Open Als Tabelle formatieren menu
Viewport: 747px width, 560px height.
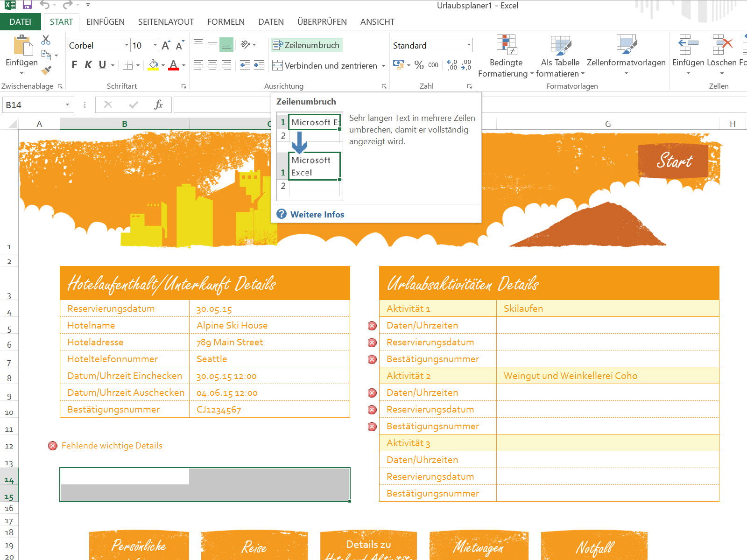560,56
